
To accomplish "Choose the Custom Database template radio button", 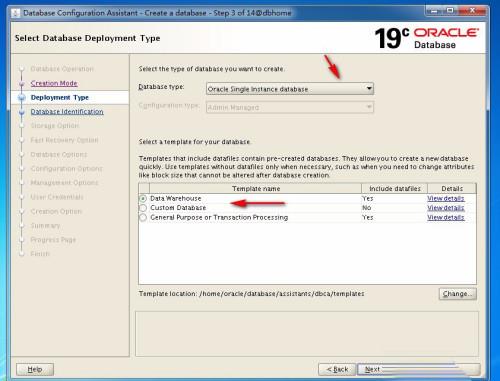I will pyautogui.click(x=143, y=208).
